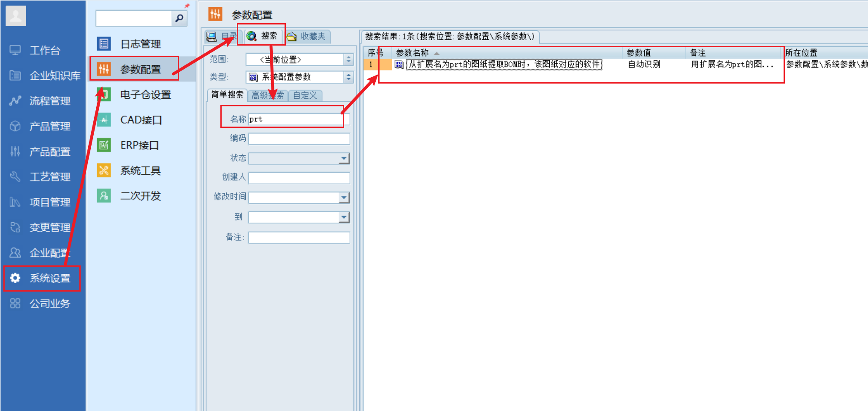Click 用扩展名为prt的图 remark cell
The image size is (868, 411).
click(x=732, y=65)
